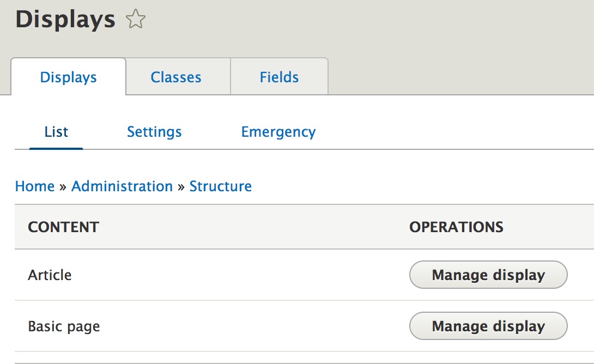This screenshot has width=594, height=364.
Task: Click the separator between Administration and Structure
Action: [x=181, y=187]
